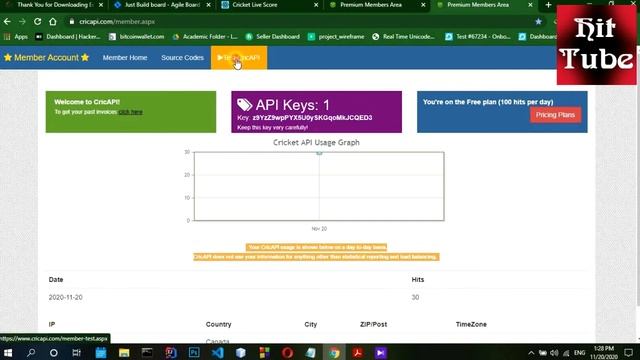Open Cortana circle on the taskbar
The height and width of the screenshot is (360, 640).
click(53, 353)
